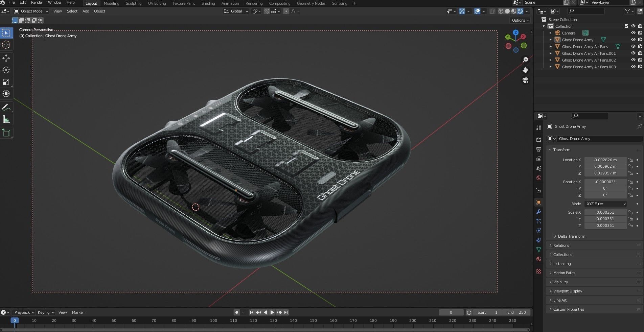Open the Modifier properties tab (wrench icon)
This screenshot has width=644, height=332.
point(538,211)
